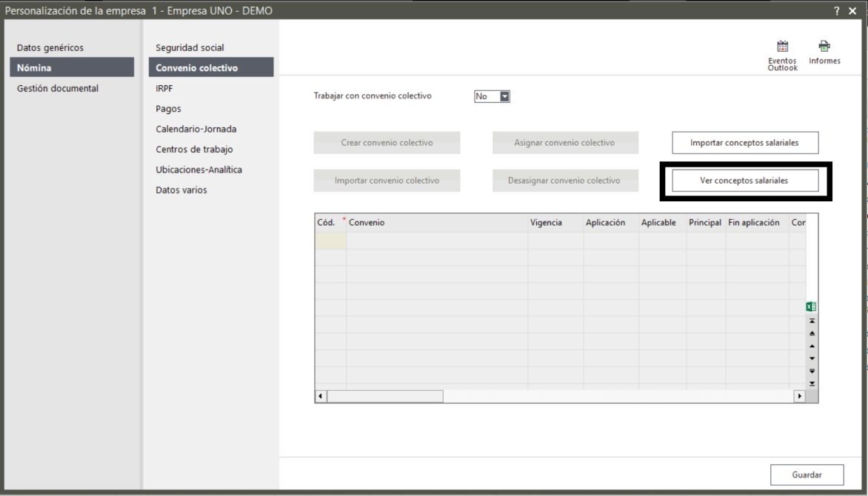Click the Aplicación column header
868x496 pixels.
[611, 223]
